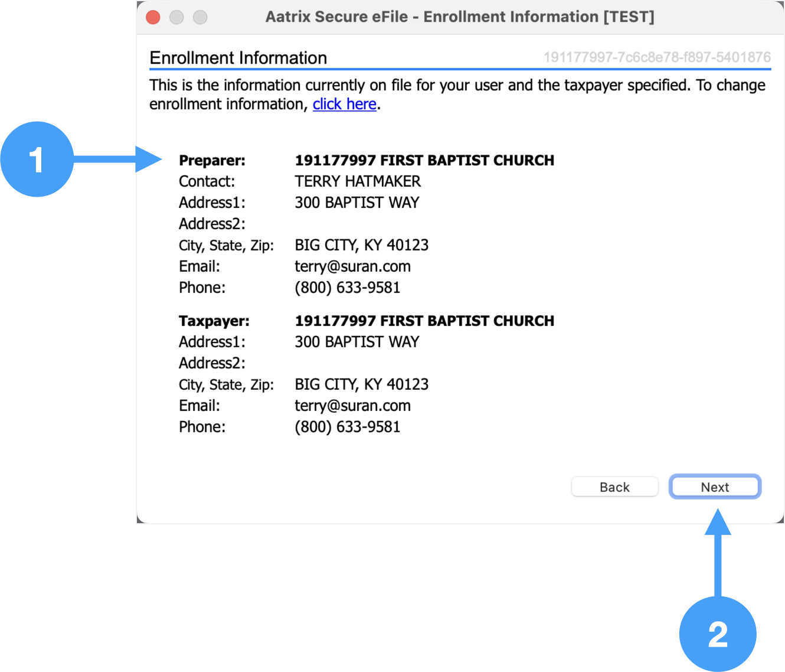785x672 pixels.
Task: Select the Taxpayer name FIRST BAPTIST CHURCH
Action: point(424,321)
